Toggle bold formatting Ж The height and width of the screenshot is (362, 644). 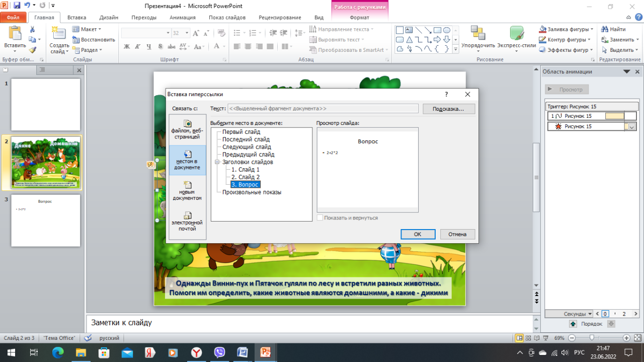click(127, 46)
